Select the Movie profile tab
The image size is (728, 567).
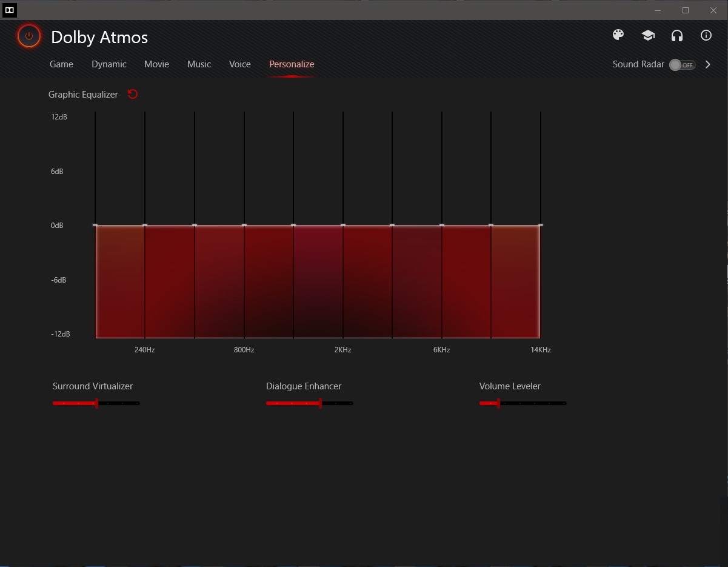(156, 64)
